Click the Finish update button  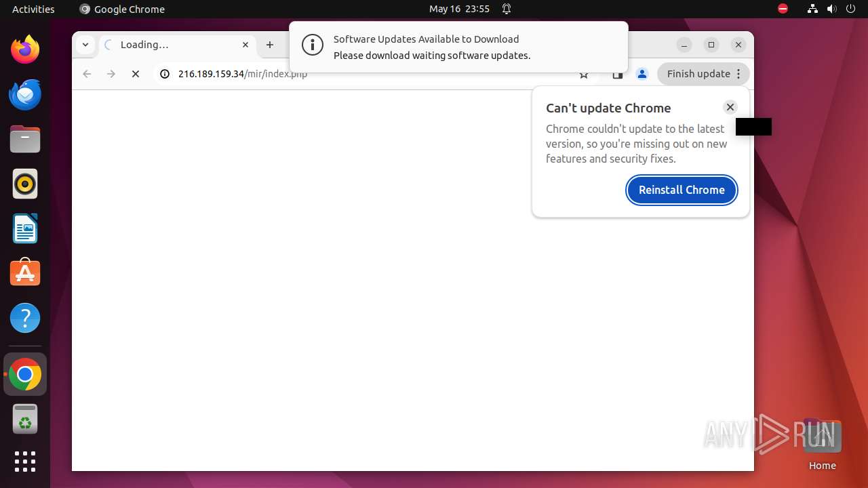tap(703, 74)
